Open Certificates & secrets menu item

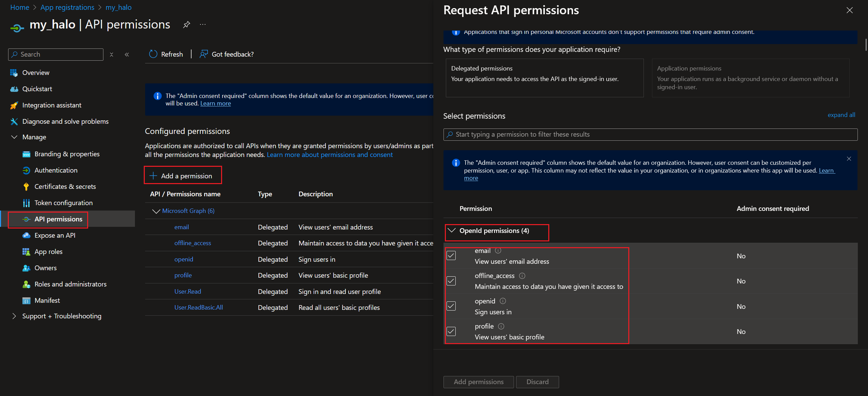65,186
